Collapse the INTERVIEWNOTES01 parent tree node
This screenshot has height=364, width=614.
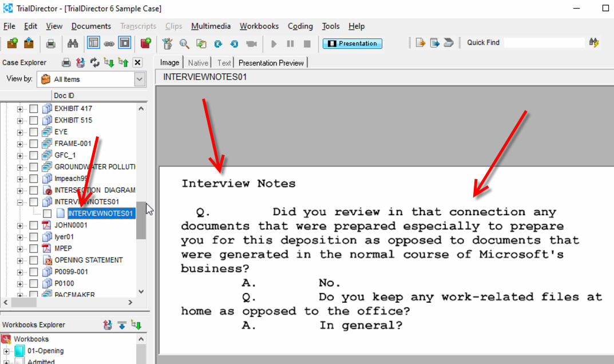point(19,202)
